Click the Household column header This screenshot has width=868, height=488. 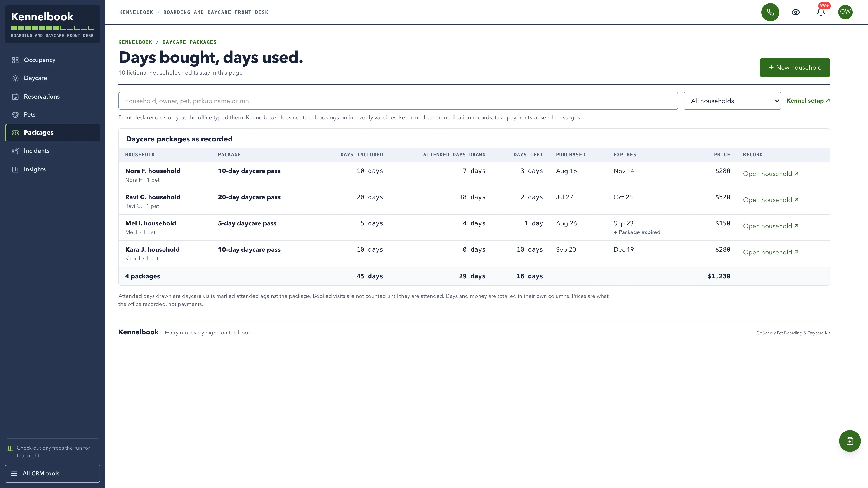click(x=140, y=155)
